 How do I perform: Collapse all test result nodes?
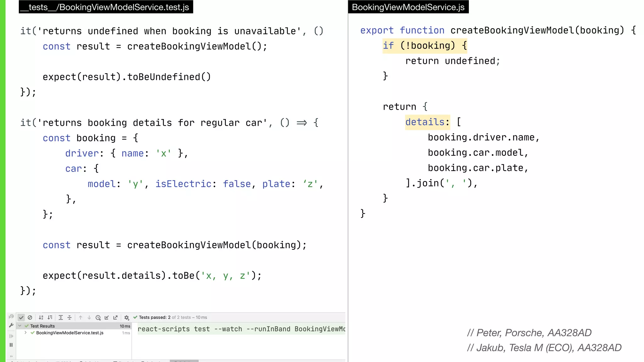[69, 317]
